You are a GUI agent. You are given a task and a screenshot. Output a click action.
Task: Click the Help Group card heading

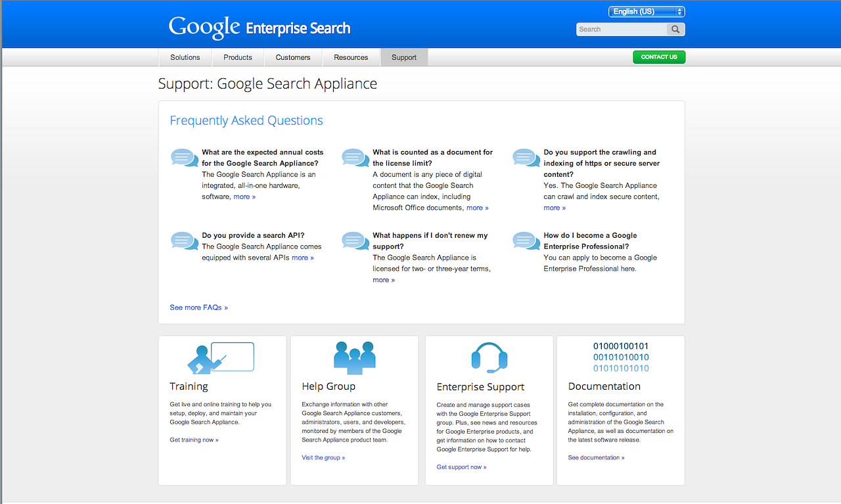[329, 386]
